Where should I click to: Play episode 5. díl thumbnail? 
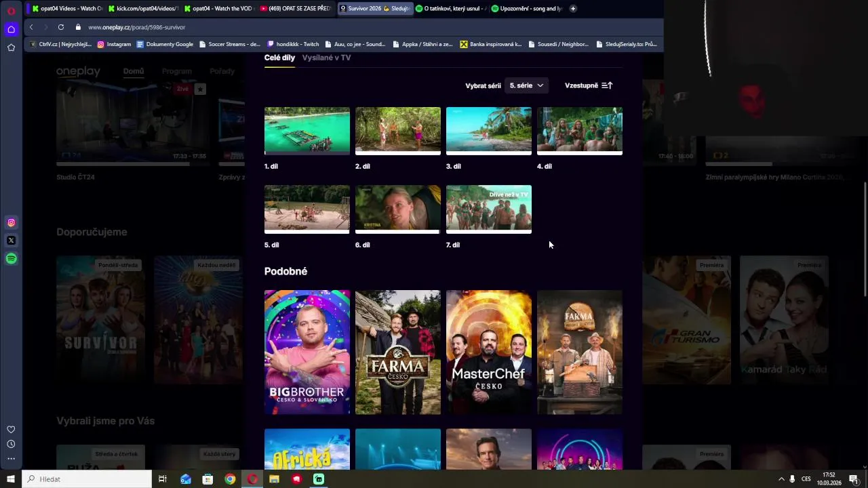307,209
